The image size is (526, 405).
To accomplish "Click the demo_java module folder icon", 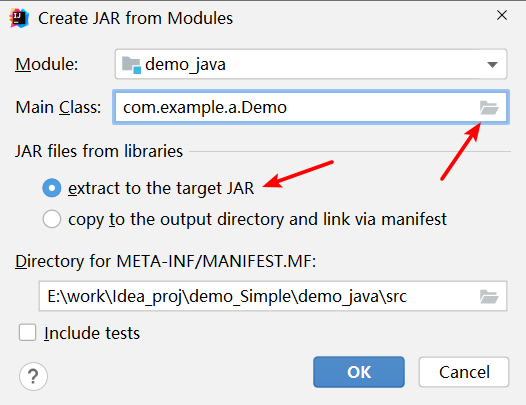I will (x=131, y=65).
